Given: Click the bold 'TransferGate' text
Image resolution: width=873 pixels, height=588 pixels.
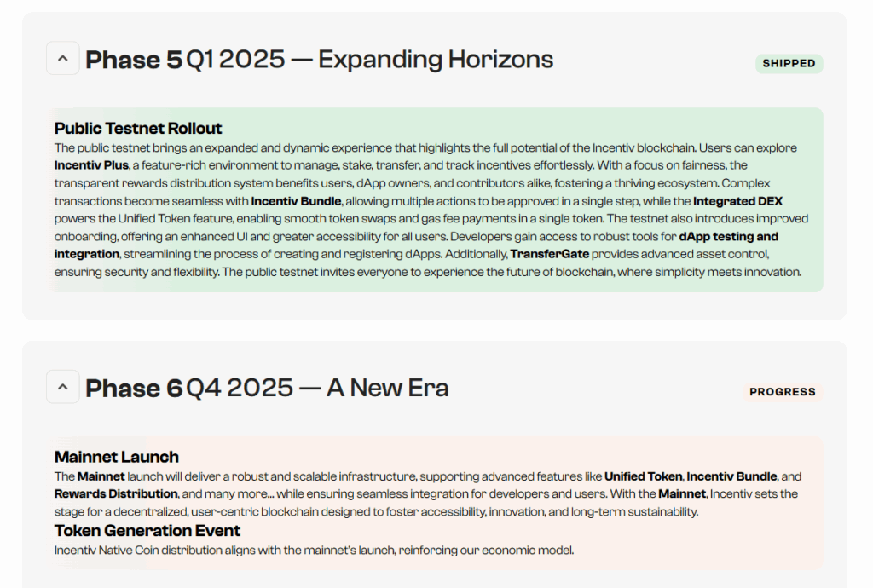Looking at the screenshot, I should [x=550, y=254].
